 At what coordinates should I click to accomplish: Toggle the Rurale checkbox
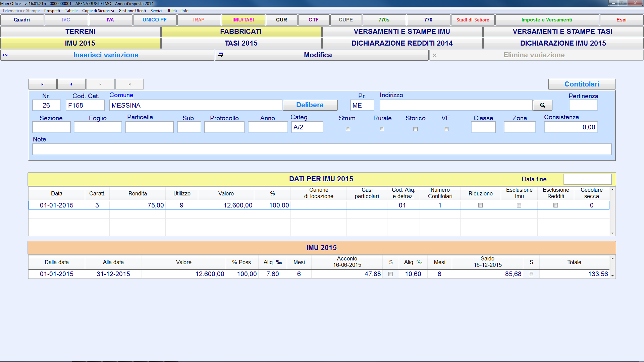tap(382, 129)
